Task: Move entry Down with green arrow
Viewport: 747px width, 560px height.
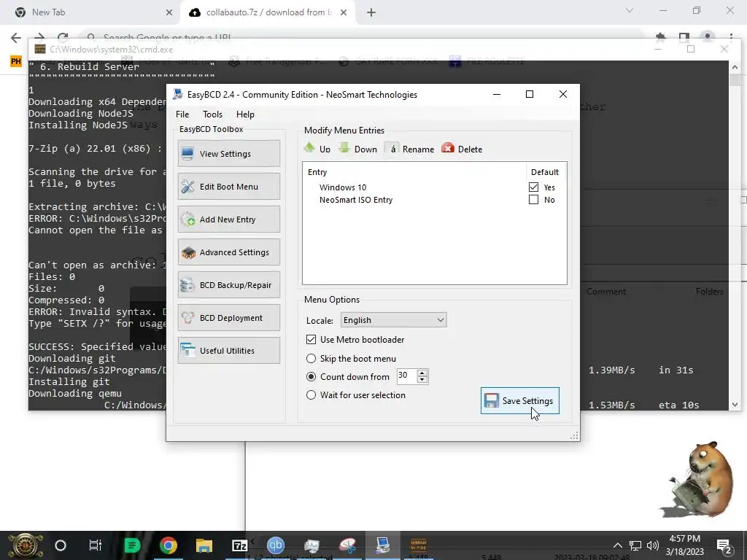Action: pyautogui.click(x=357, y=149)
